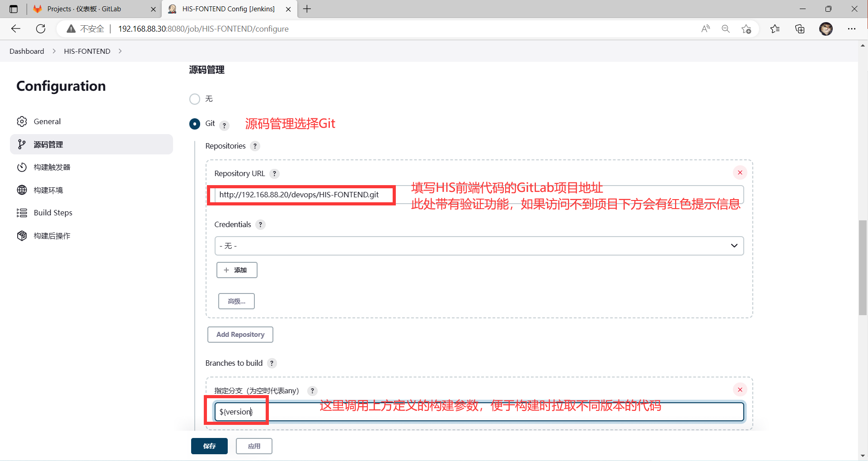Click the browser refresh icon
Viewport: 868px width, 461px height.
pos(41,29)
